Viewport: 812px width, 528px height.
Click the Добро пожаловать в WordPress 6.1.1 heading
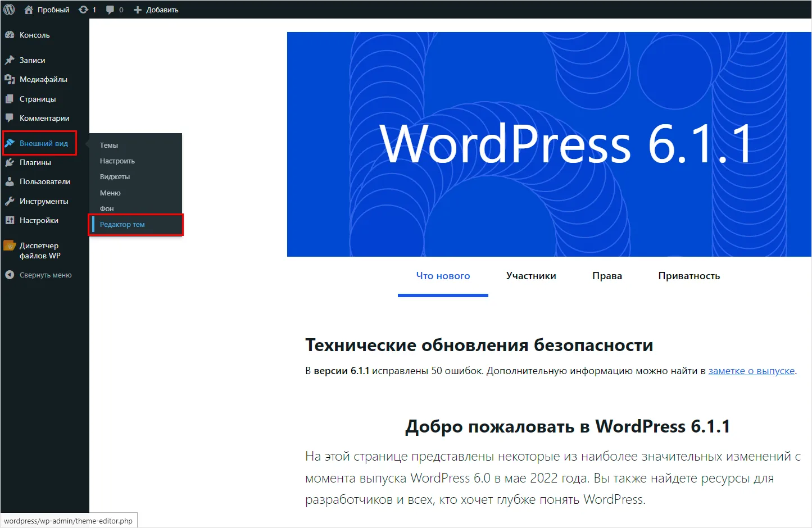click(568, 426)
